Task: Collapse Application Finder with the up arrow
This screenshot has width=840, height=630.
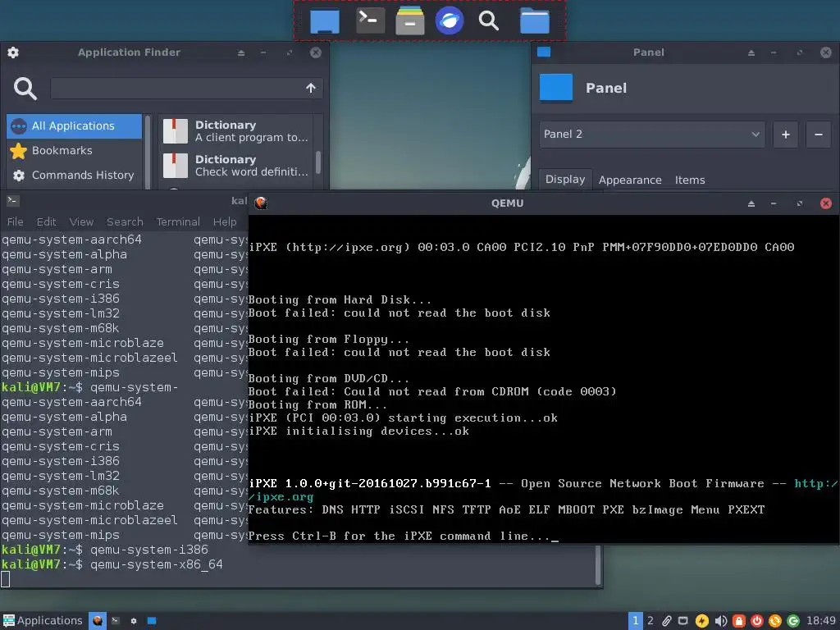Action: (311, 88)
